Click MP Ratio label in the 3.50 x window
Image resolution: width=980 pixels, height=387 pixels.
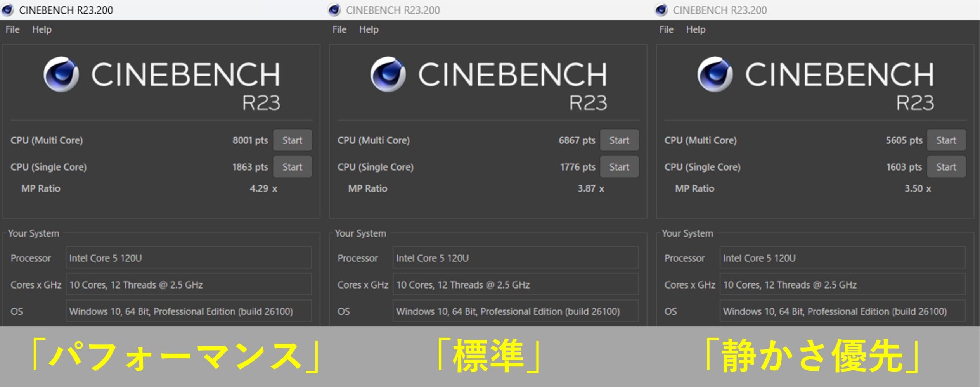tap(694, 188)
